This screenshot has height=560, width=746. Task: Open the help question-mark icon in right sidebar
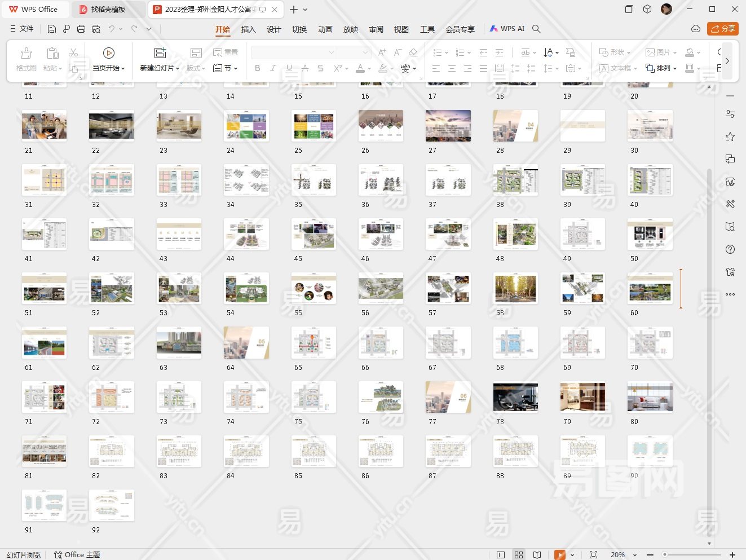tap(730, 249)
